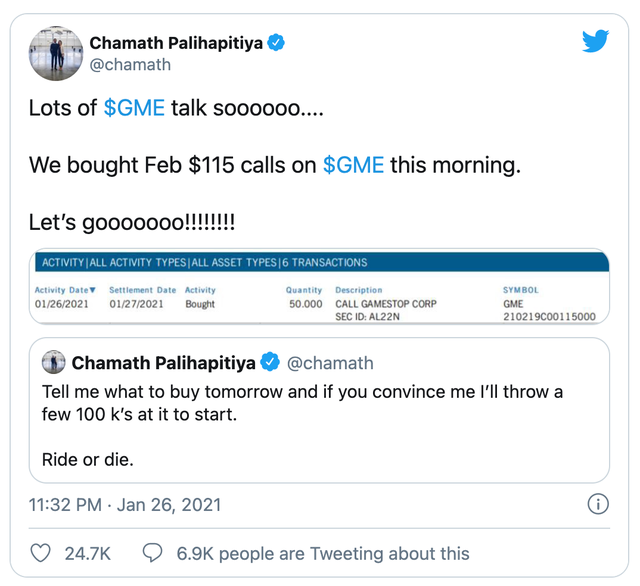Click "6.9K people are Tweeting about this"
Image resolution: width=640 pixels, height=586 pixels.
pos(322,553)
